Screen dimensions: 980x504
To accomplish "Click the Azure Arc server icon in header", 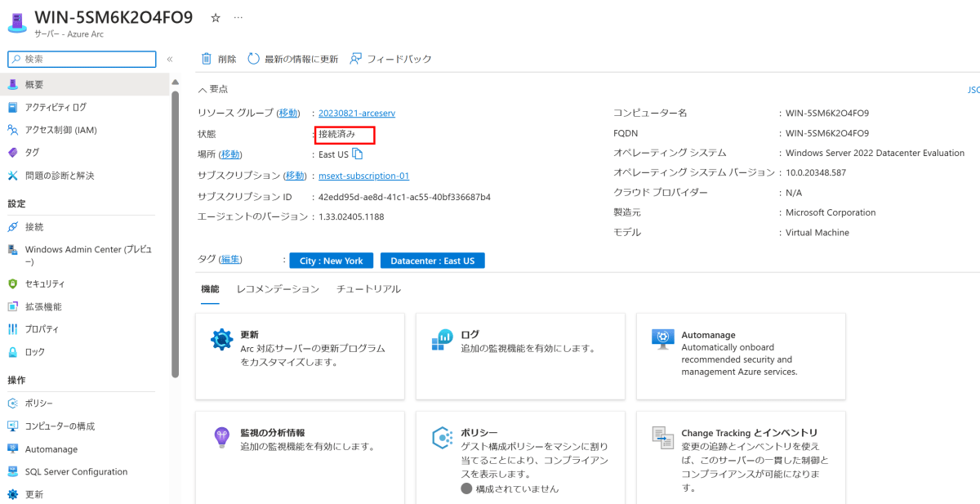I will click(17, 22).
